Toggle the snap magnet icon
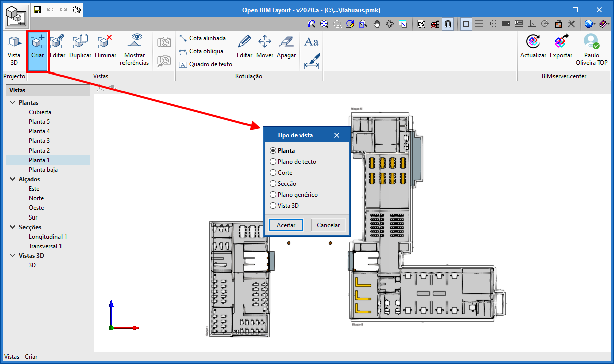 pyautogui.click(x=448, y=23)
